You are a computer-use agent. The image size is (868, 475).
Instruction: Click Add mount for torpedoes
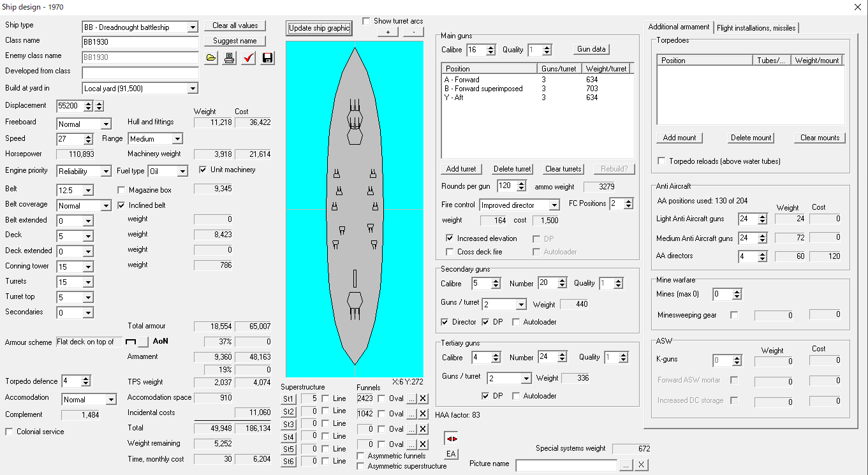click(679, 138)
